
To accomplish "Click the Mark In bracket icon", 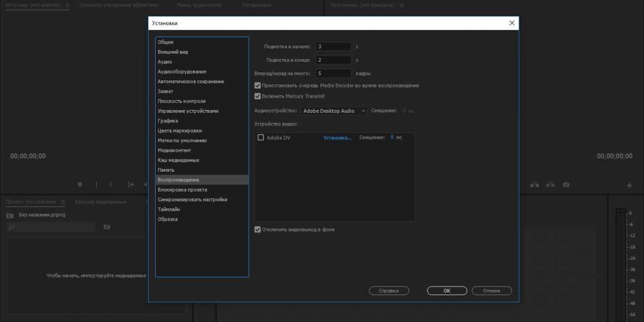I will (97, 185).
